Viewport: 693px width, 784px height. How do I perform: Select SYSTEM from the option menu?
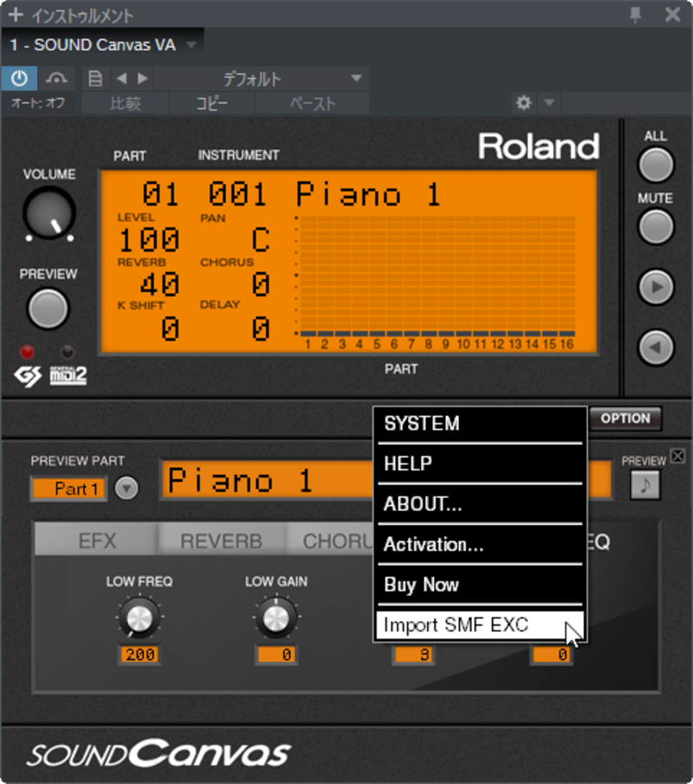[x=480, y=424]
